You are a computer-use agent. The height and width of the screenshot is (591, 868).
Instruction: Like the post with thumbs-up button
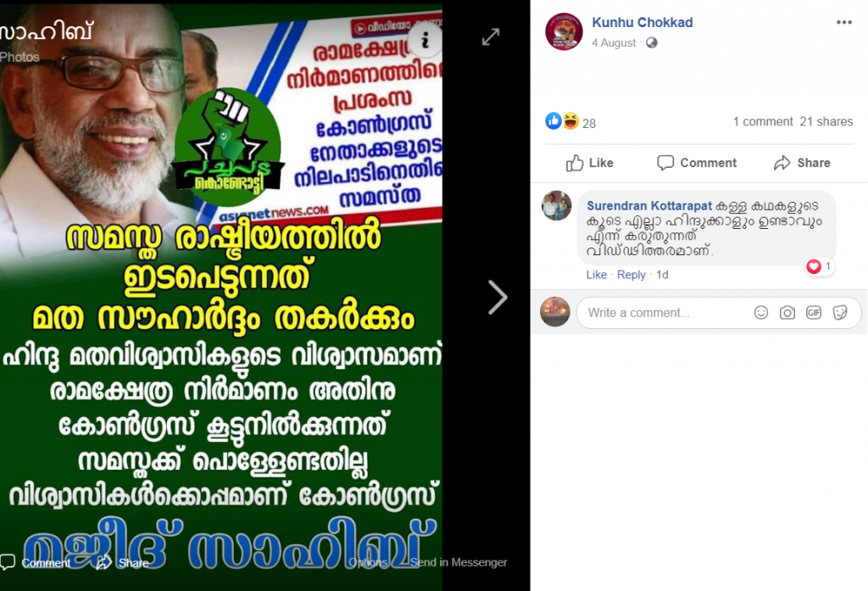coord(590,163)
